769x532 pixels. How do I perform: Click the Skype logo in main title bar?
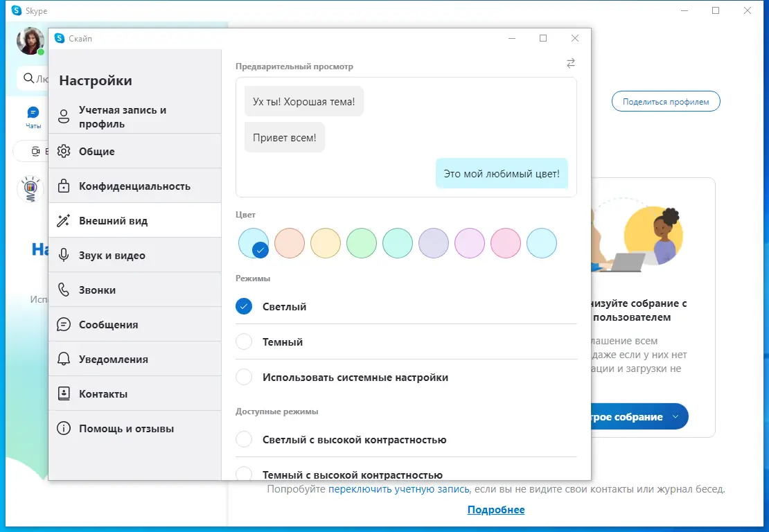tap(17, 10)
